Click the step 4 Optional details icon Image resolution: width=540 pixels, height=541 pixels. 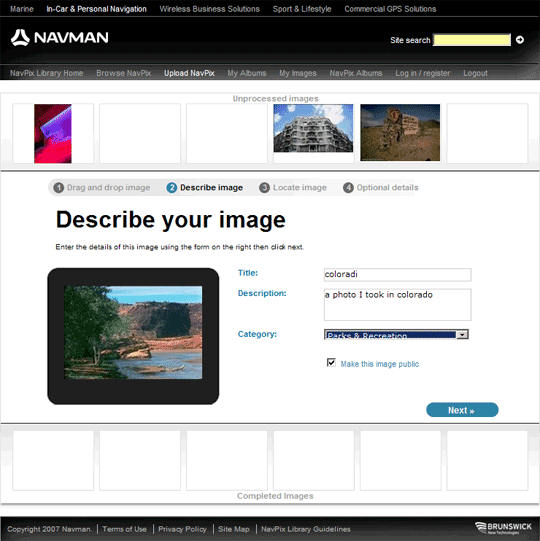pyautogui.click(x=348, y=188)
